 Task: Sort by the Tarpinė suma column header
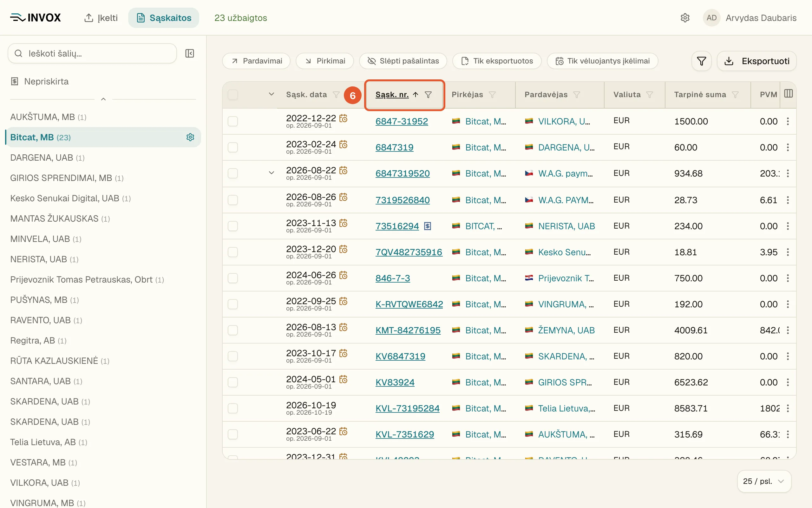700,95
